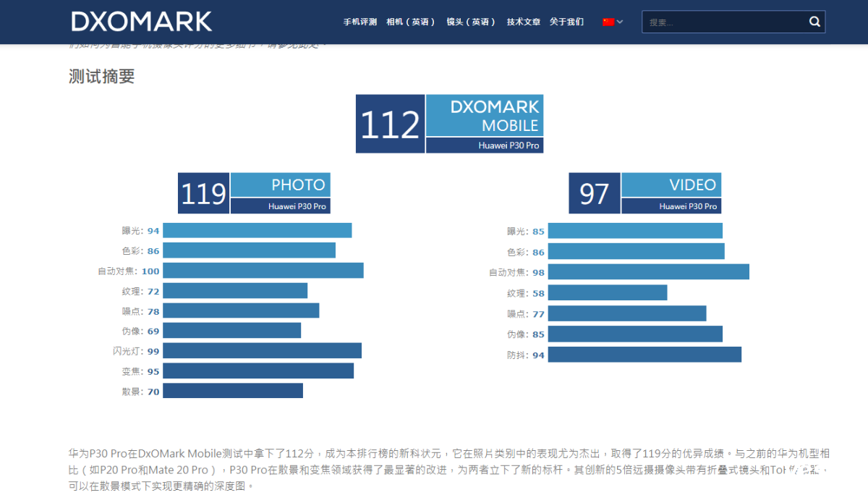
Task: Click the 变焦: 95 label
Action: tap(140, 371)
